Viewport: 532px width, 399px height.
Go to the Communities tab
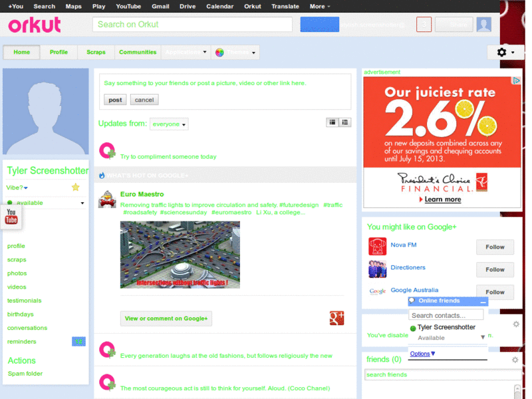pyautogui.click(x=138, y=53)
